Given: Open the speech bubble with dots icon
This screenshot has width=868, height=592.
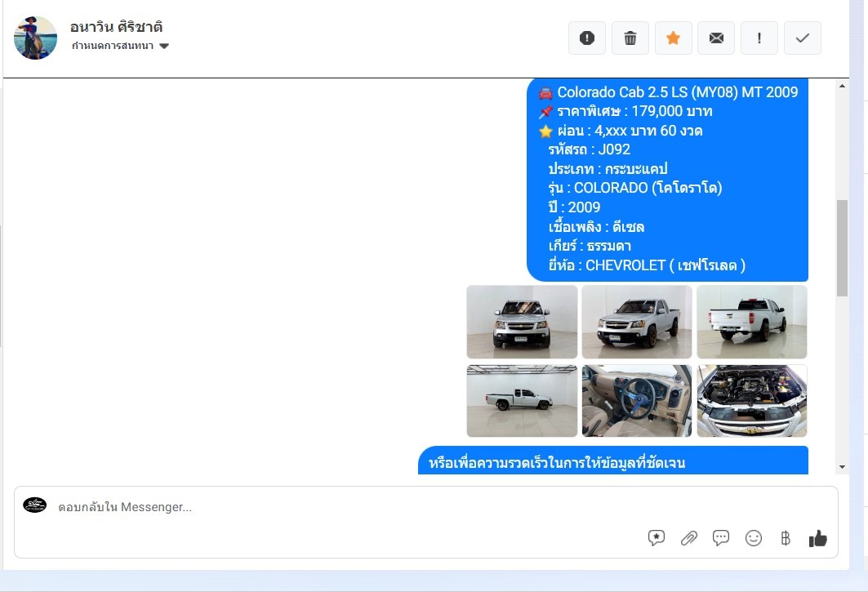Looking at the screenshot, I should tap(721, 538).
